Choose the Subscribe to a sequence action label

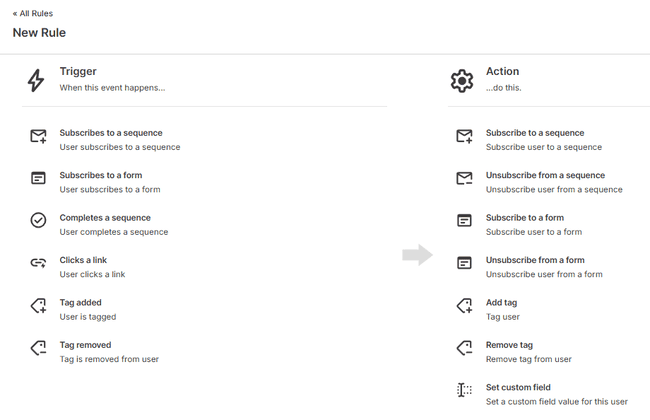click(535, 133)
